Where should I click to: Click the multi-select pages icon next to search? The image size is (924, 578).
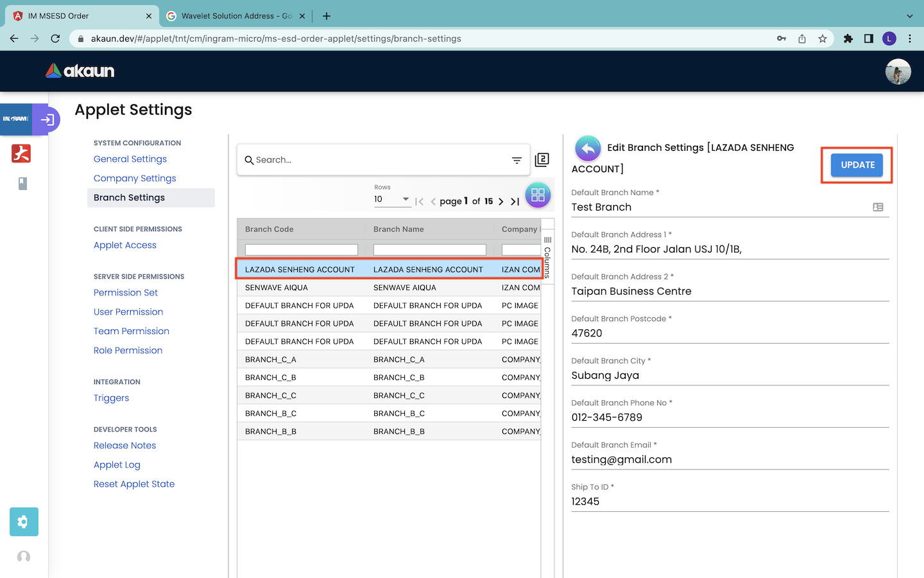coord(542,160)
